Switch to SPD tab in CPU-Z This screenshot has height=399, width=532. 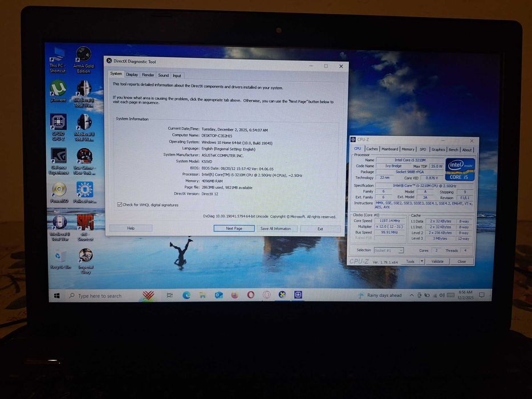(x=423, y=149)
